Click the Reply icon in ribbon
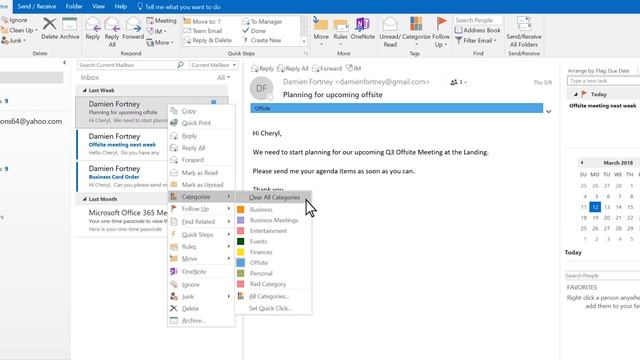640x360 pixels. click(x=93, y=28)
